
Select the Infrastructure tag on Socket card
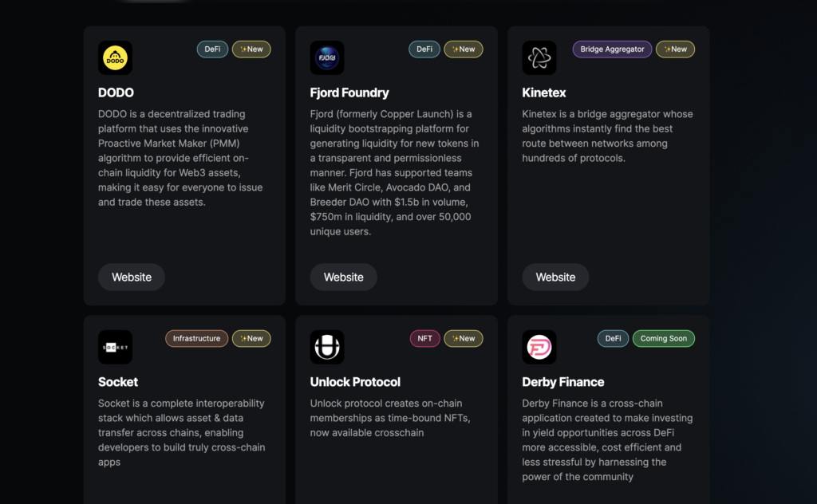click(x=196, y=339)
